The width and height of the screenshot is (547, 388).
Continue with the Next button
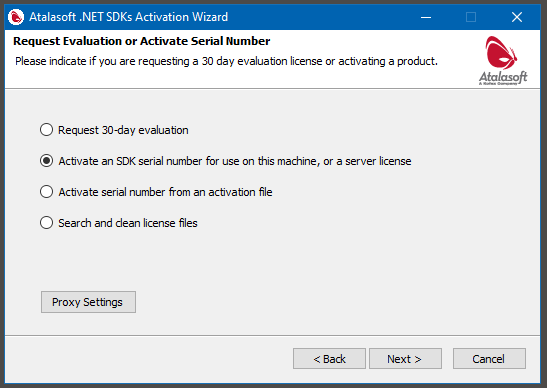pos(405,358)
